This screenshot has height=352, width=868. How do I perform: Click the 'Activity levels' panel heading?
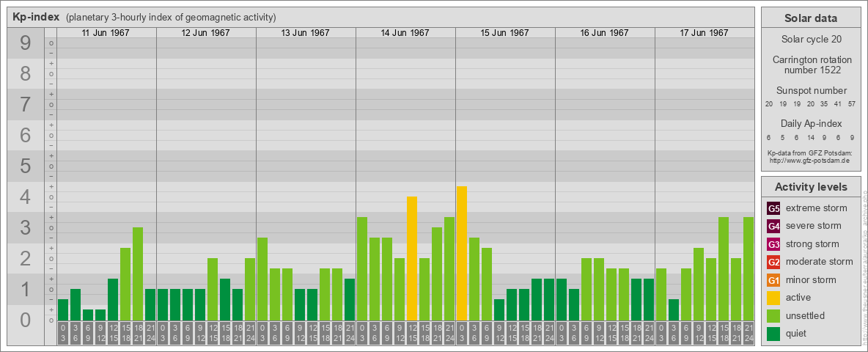[811, 187]
